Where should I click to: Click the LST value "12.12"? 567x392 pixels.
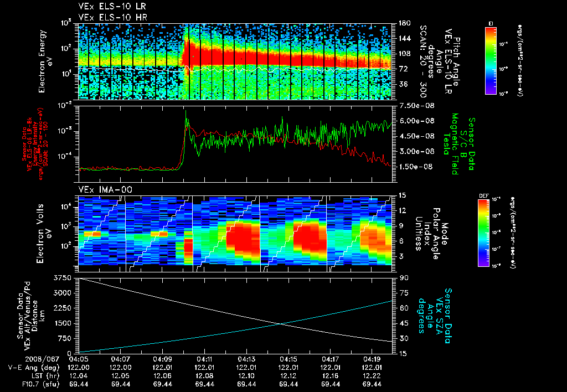288,376
